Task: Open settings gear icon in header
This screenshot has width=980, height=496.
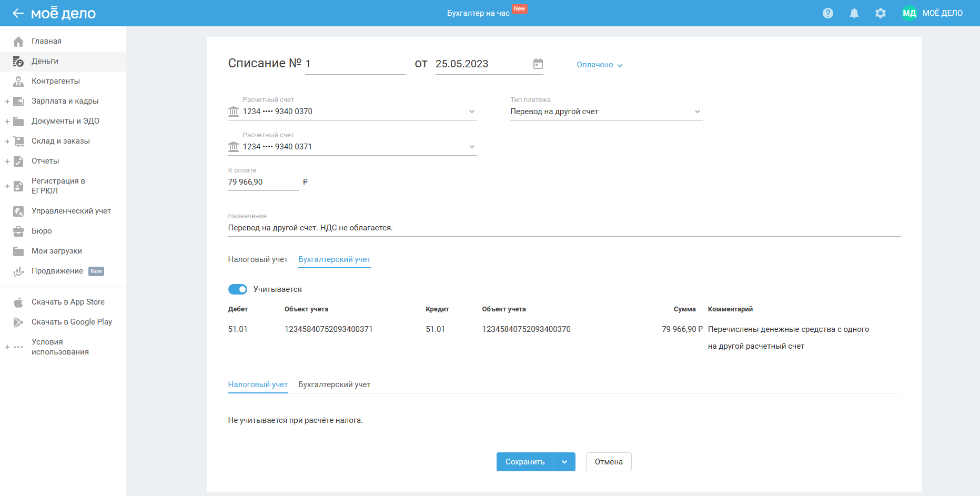Action: click(880, 13)
